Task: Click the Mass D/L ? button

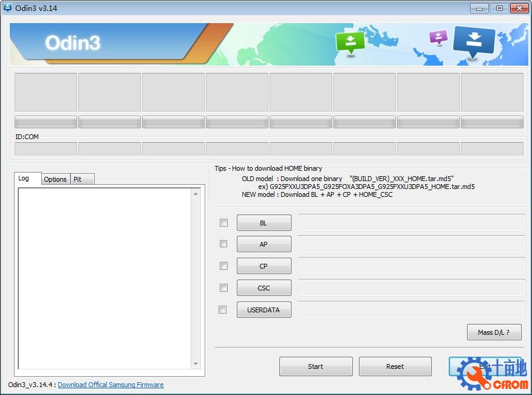Action: pyautogui.click(x=494, y=332)
